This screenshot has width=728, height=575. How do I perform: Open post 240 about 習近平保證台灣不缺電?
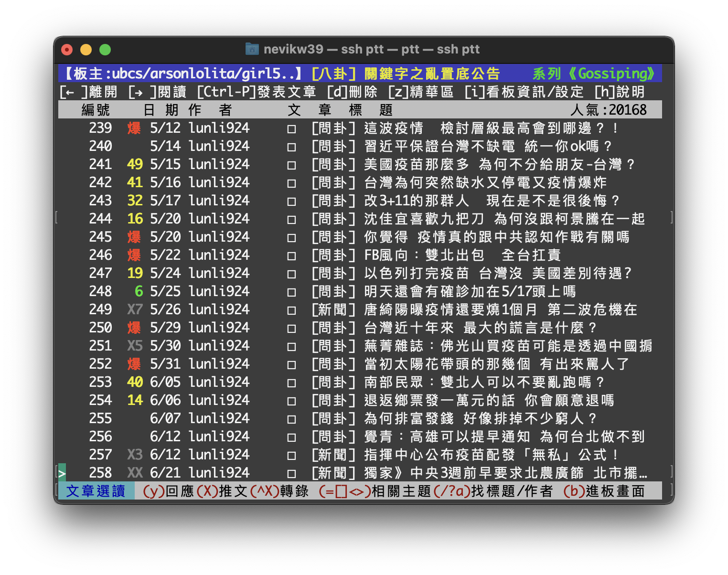[x=360, y=146]
